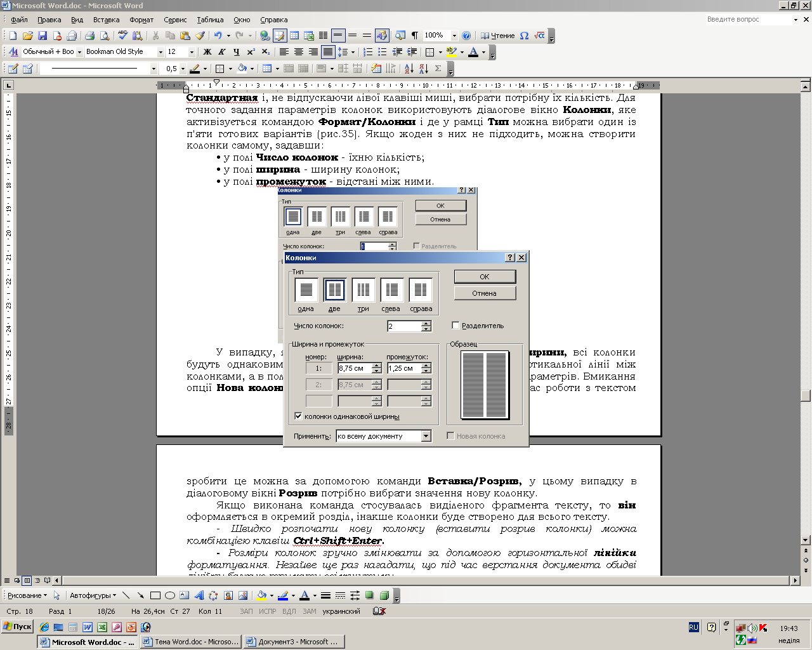The width and height of the screenshot is (812, 650).
Task: Open the Формат menu
Action: pos(141,20)
